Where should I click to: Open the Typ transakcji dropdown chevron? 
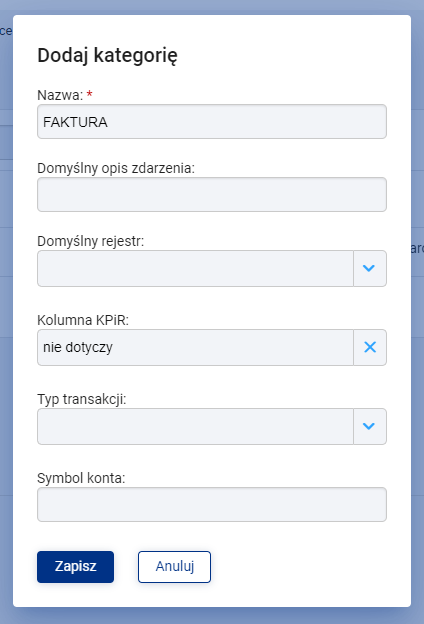tap(370, 426)
